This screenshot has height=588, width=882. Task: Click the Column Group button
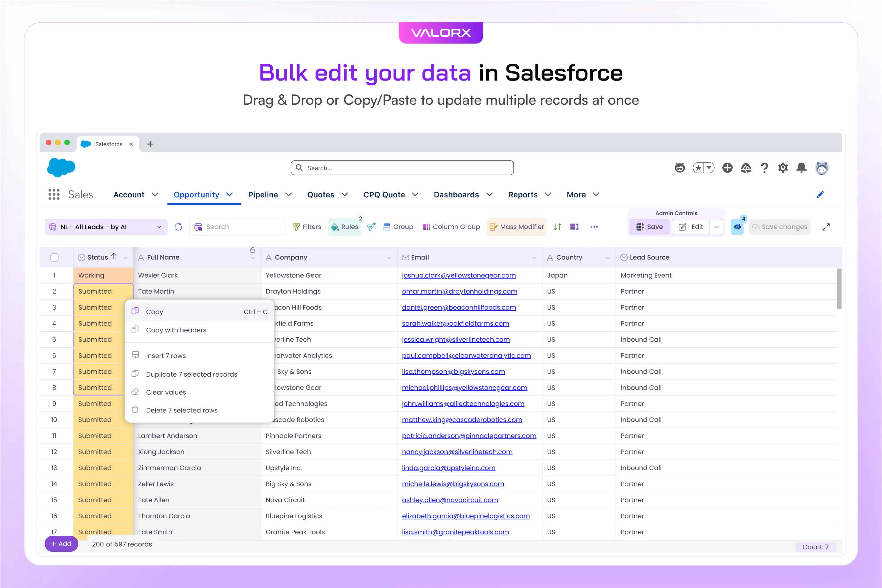[452, 227]
